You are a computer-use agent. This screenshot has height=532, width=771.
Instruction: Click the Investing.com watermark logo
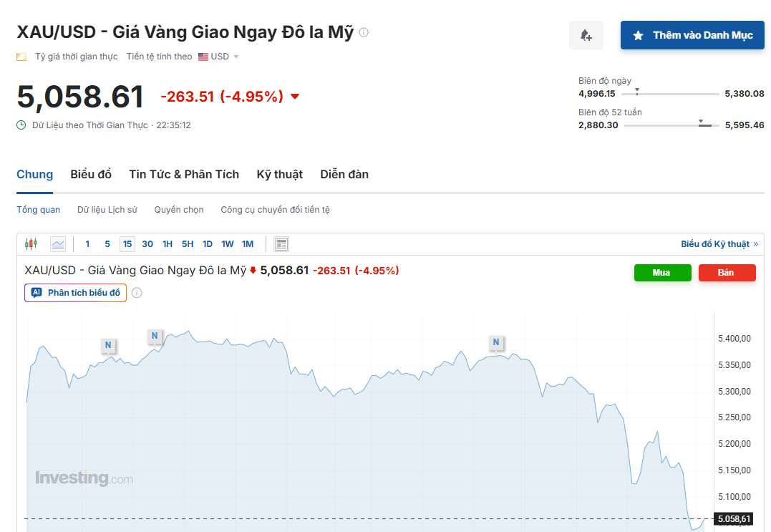click(84, 478)
